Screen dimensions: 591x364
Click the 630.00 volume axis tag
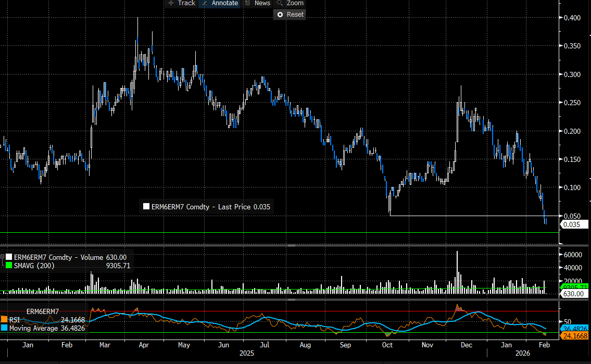(574, 294)
